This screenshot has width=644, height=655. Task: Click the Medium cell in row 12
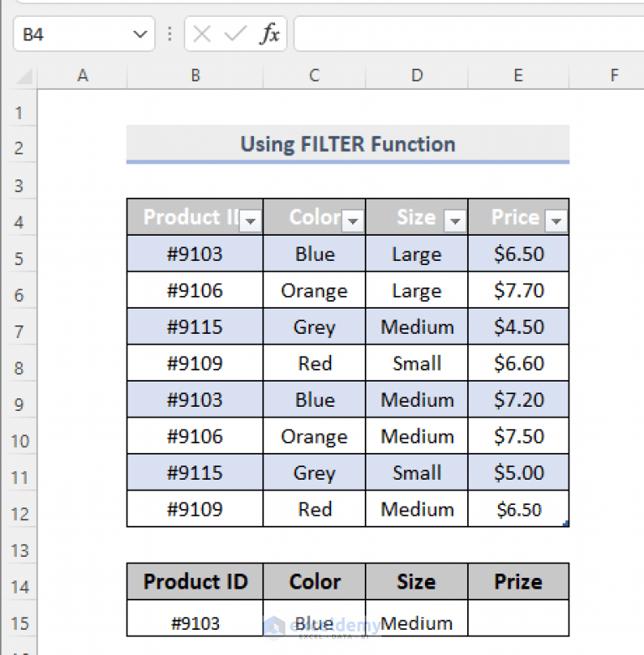[x=417, y=509]
